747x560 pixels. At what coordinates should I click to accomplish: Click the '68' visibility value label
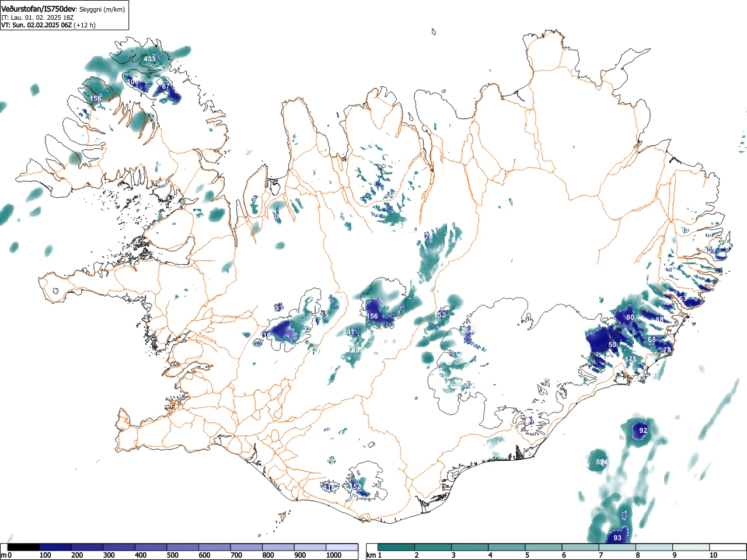[652, 340]
